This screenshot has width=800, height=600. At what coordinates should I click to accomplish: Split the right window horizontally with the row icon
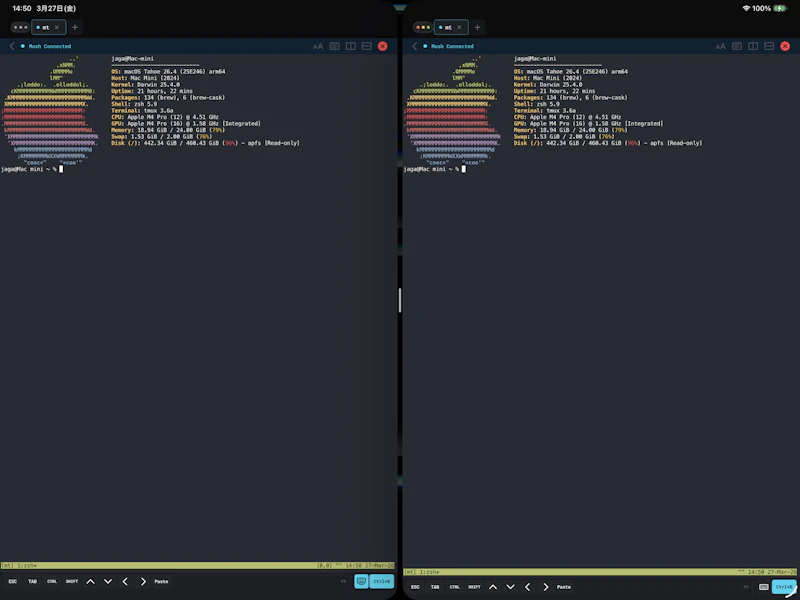769,46
